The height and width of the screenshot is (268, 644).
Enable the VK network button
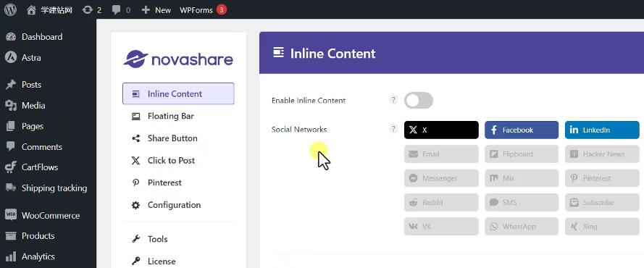coord(441,227)
